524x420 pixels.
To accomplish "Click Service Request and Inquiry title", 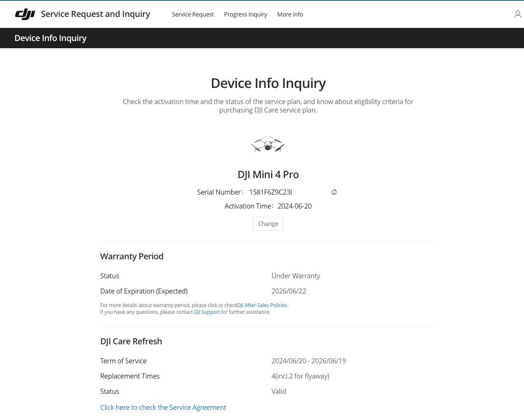I will (x=96, y=14).
